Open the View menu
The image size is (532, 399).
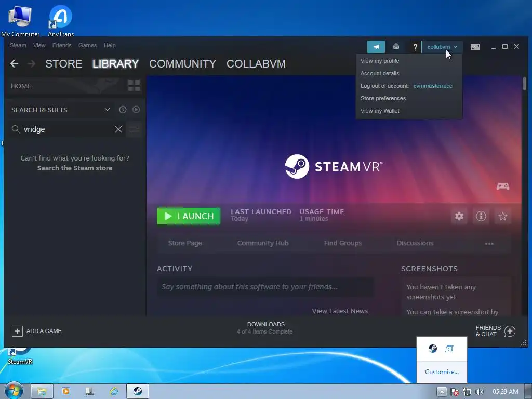click(39, 45)
